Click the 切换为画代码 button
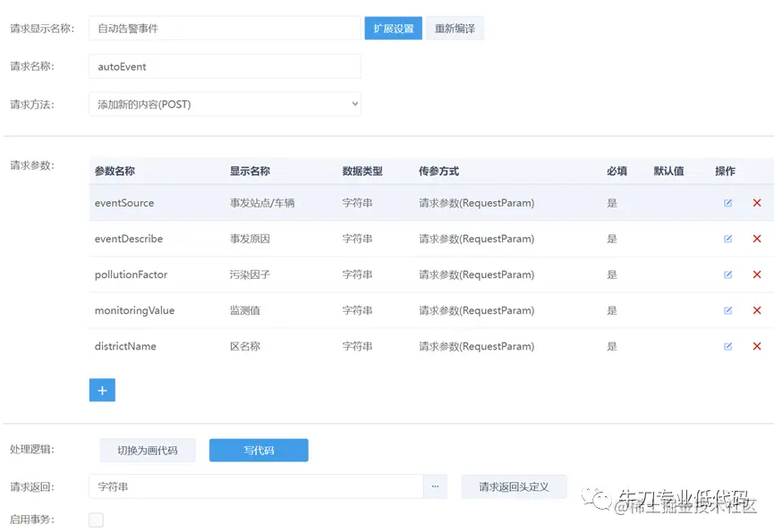774x532 pixels. click(147, 450)
